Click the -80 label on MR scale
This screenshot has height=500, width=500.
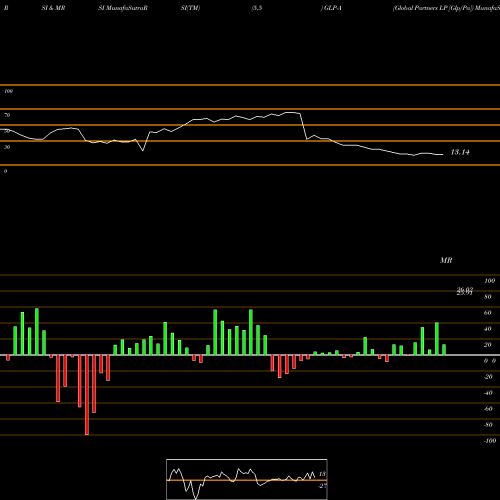coord(488,425)
